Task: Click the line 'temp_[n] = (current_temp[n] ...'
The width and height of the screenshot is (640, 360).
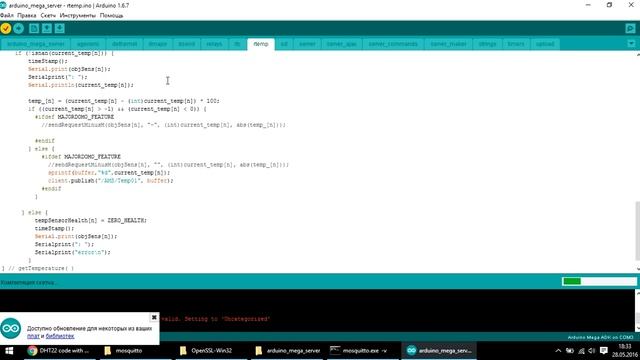Action: pos(124,101)
